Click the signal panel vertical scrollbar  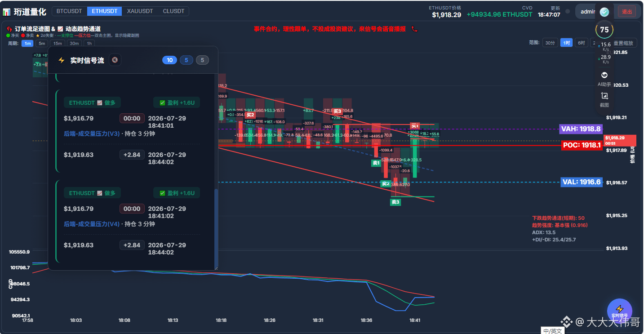click(x=216, y=228)
